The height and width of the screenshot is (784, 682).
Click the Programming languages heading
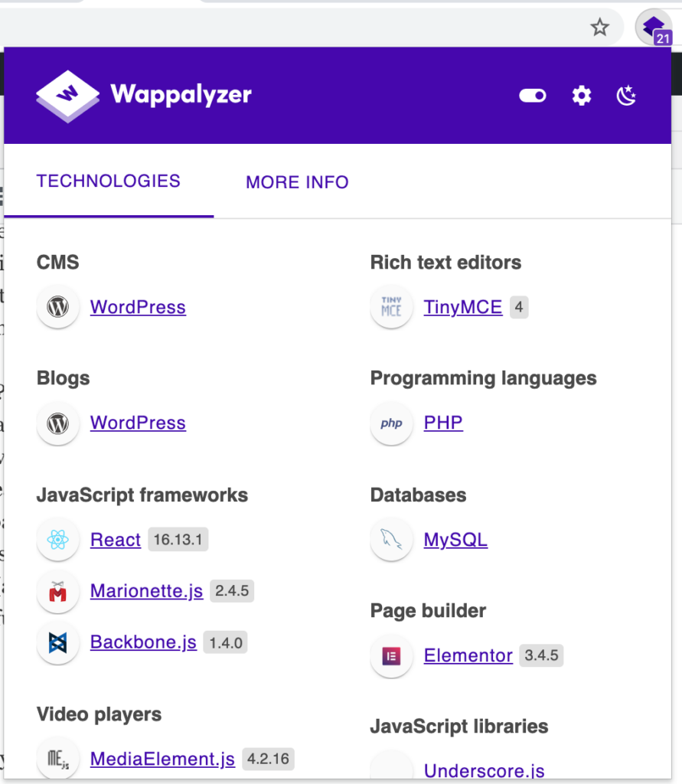tap(484, 378)
